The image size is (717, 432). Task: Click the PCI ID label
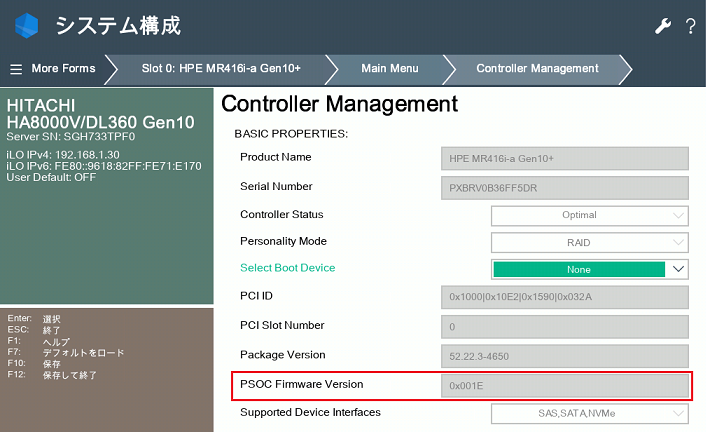[256, 296]
